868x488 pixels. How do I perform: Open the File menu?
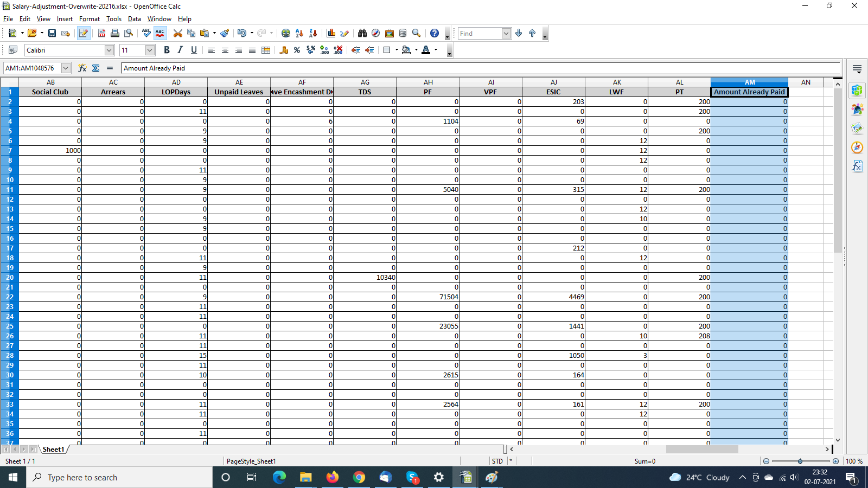tap(8, 19)
